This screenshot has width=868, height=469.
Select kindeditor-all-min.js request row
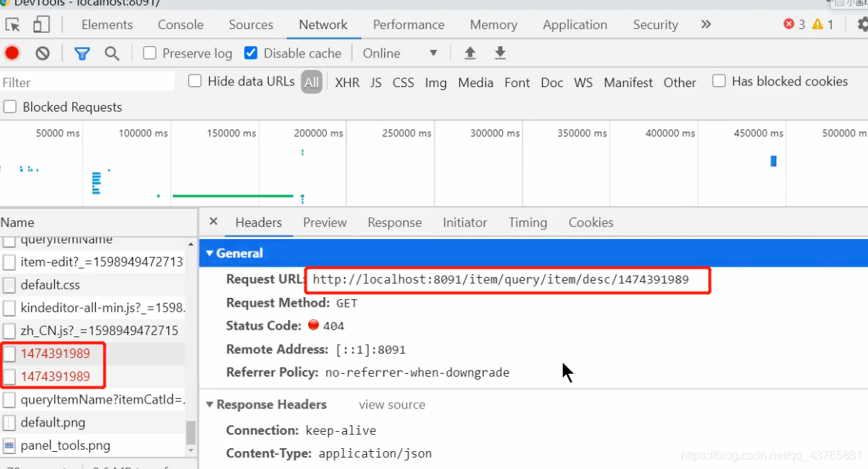point(92,308)
